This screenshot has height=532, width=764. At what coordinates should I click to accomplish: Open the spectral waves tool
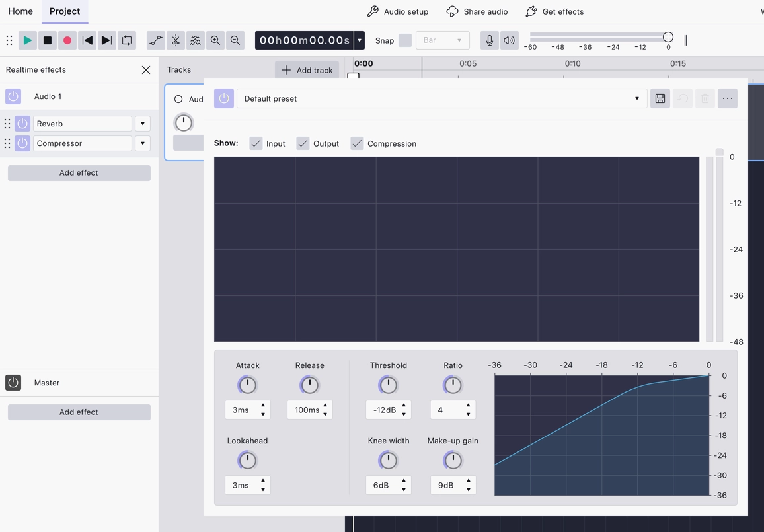pos(196,40)
